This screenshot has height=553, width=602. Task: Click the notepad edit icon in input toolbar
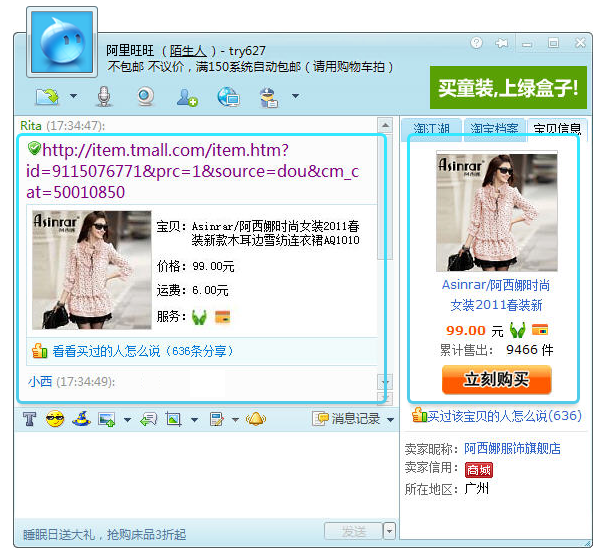pyautogui.click(x=217, y=419)
